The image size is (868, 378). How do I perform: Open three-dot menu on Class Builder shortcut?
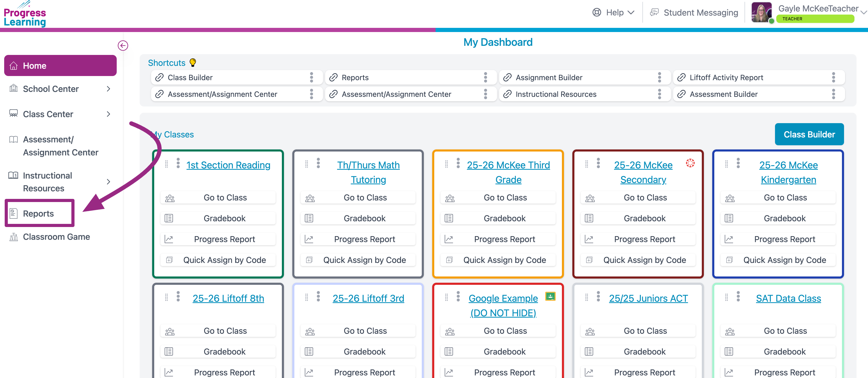pyautogui.click(x=311, y=77)
